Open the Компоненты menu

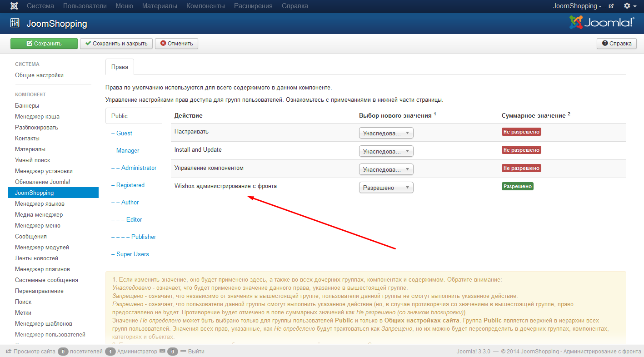tap(205, 6)
